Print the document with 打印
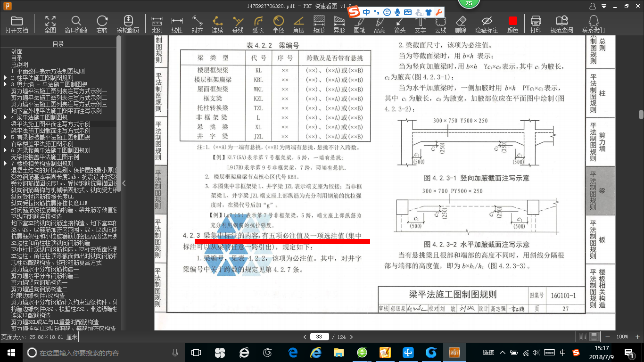Viewport: 644px width, 362px height. [536, 24]
